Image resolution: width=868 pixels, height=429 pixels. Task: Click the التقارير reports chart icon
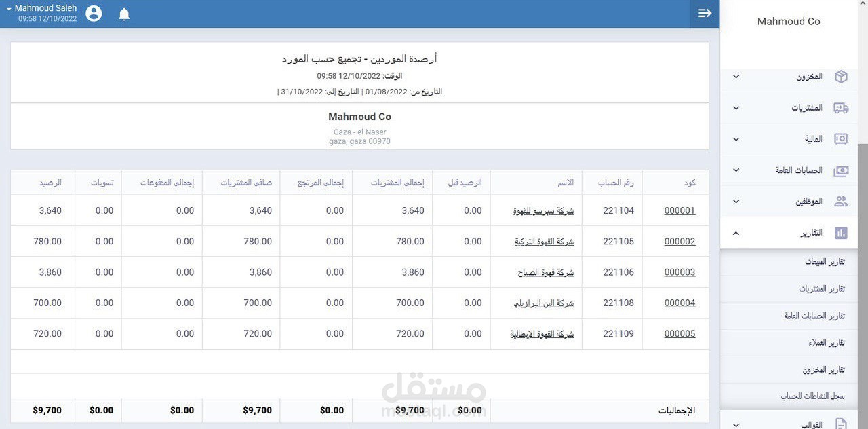[841, 232]
